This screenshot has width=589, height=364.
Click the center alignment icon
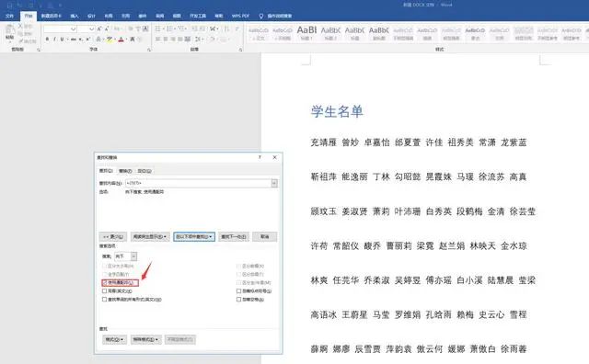click(x=166, y=39)
